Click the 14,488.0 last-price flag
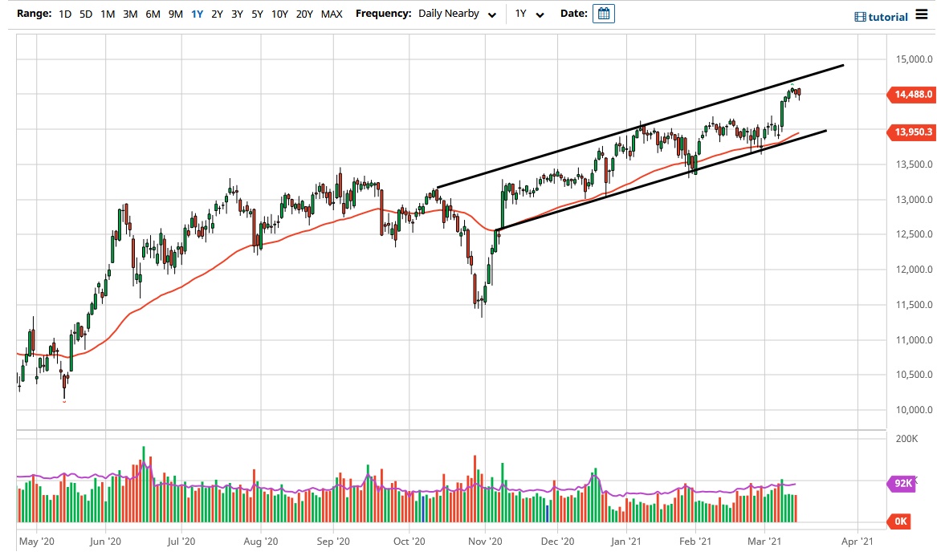The width and height of the screenshot is (937, 560). (911, 94)
